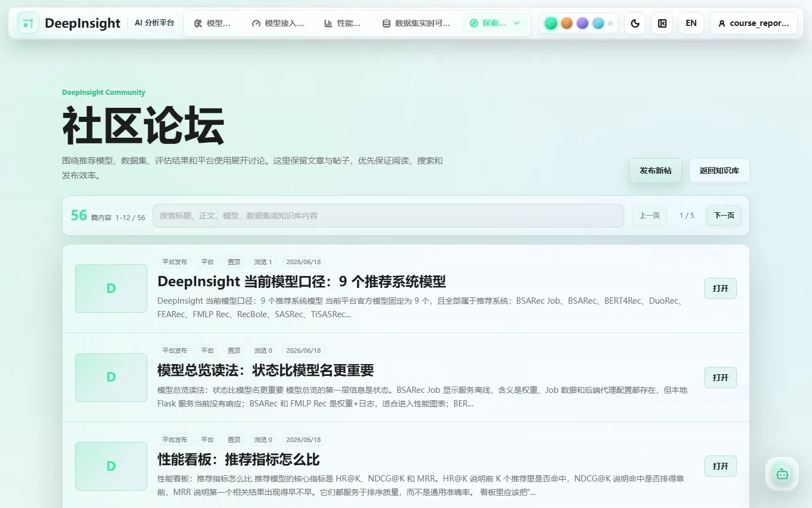Open the 性能看板 post via 打开
Image resolution: width=812 pixels, height=508 pixels.
pos(721,466)
